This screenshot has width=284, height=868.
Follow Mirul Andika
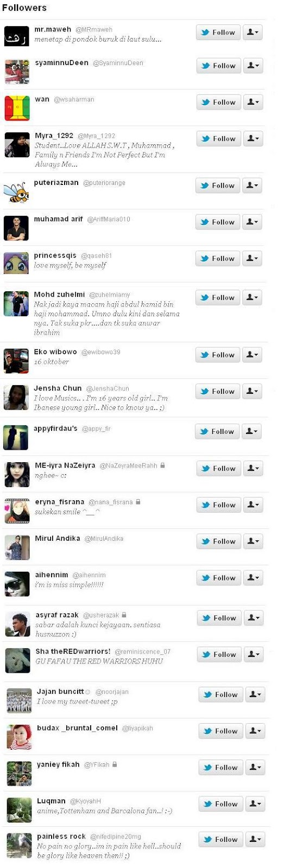(x=218, y=541)
